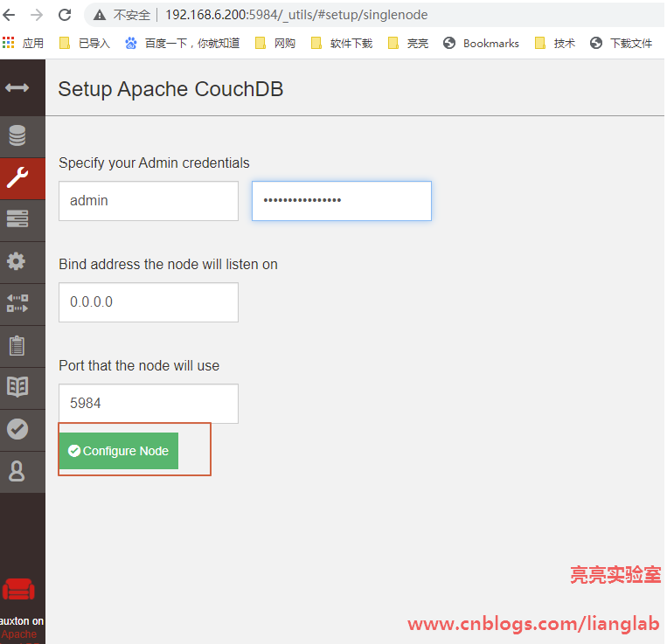
Task: Click the red CouchDB couch logo
Action: [x=18, y=590]
